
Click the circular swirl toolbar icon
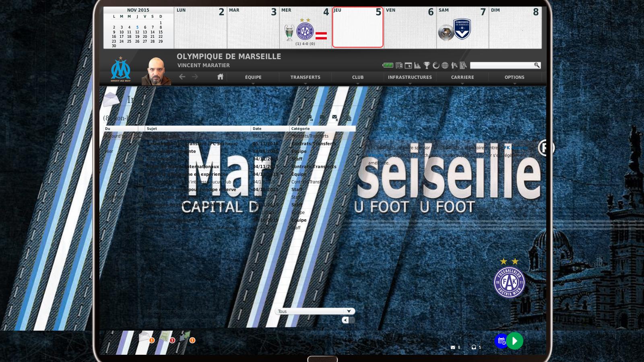tap(436, 65)
